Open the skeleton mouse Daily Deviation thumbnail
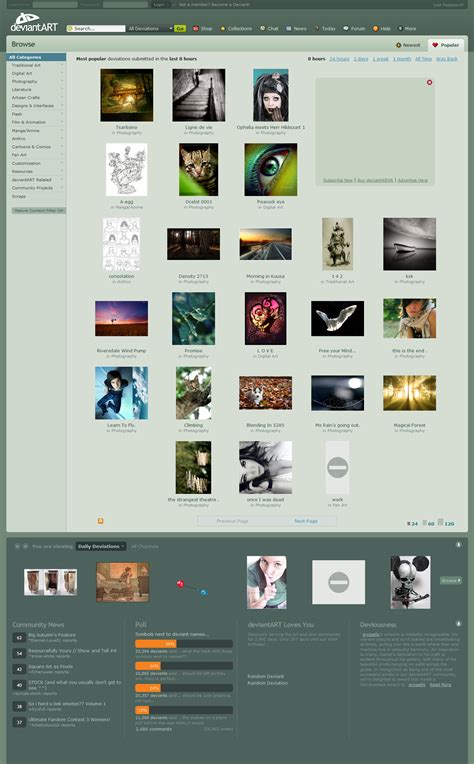The height and width of the screenshot is (764, 474). click(x=410, y=582)
